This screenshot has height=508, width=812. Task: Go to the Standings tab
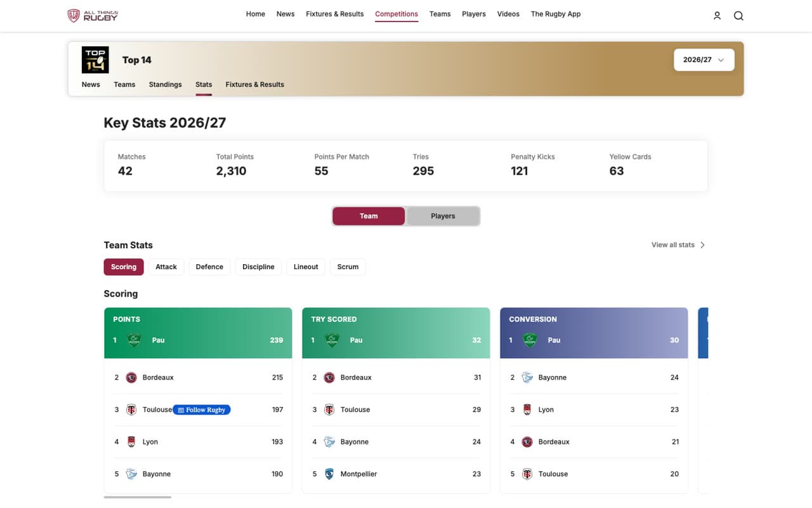pyautogui.click(x=165, y=84)
